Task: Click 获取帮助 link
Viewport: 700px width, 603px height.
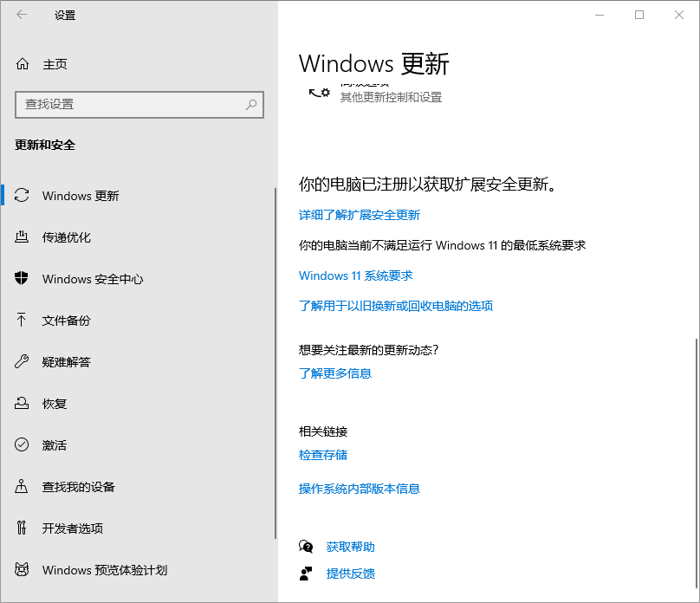Action: (351, 547)
